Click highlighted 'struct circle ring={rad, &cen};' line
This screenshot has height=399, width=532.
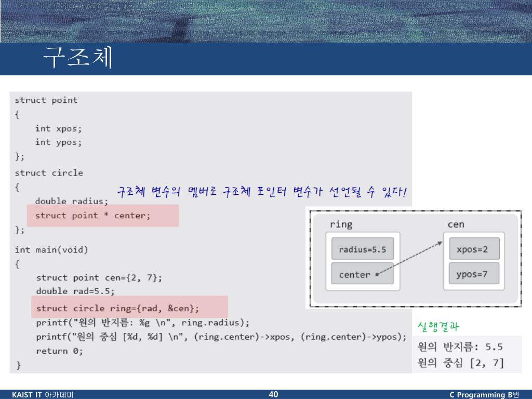coord(129,307)
